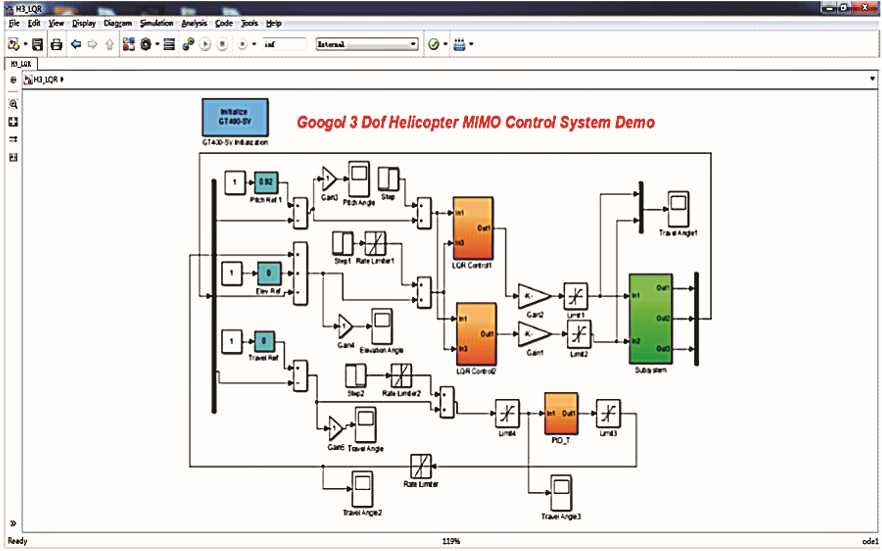This screenshot has height=551, width=882.
Task: Open the Help menu
Action: click(274, 24)
